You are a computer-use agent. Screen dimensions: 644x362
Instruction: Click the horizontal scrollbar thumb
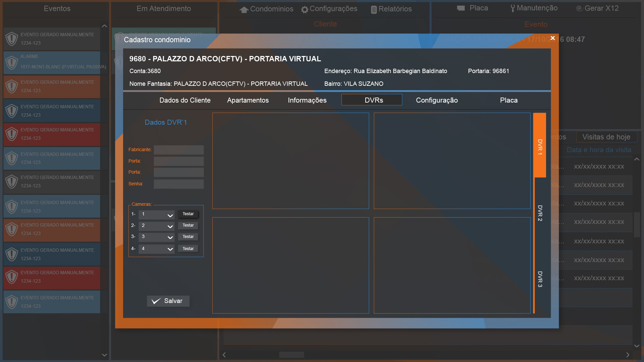(291, 355)
